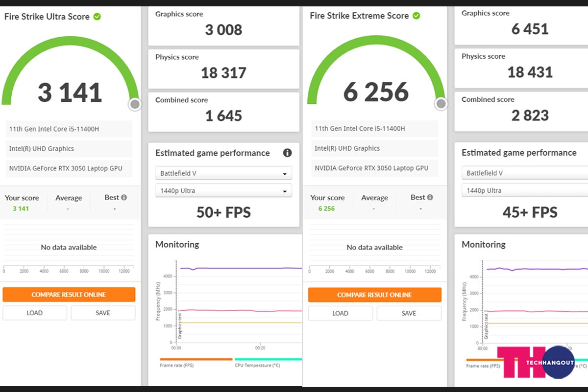588x392 pixels.
Task: Click the green Your score value 6 256
Action: [x=326, y=208]
